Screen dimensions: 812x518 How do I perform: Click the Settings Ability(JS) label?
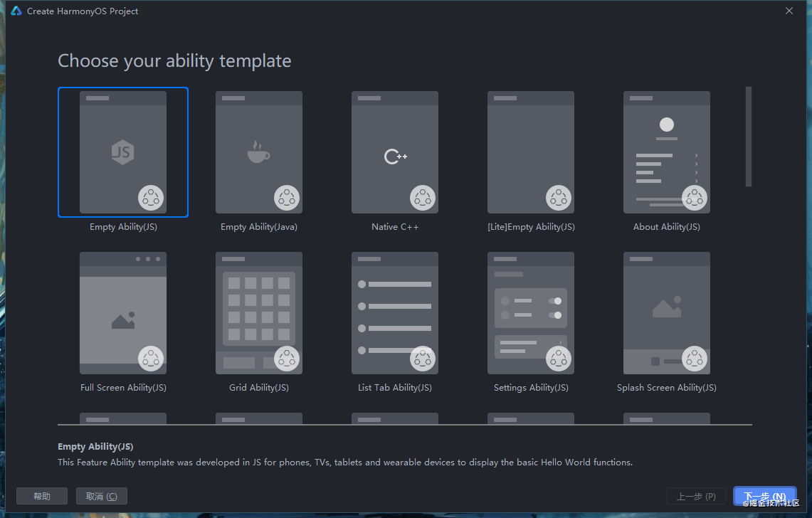531,388
